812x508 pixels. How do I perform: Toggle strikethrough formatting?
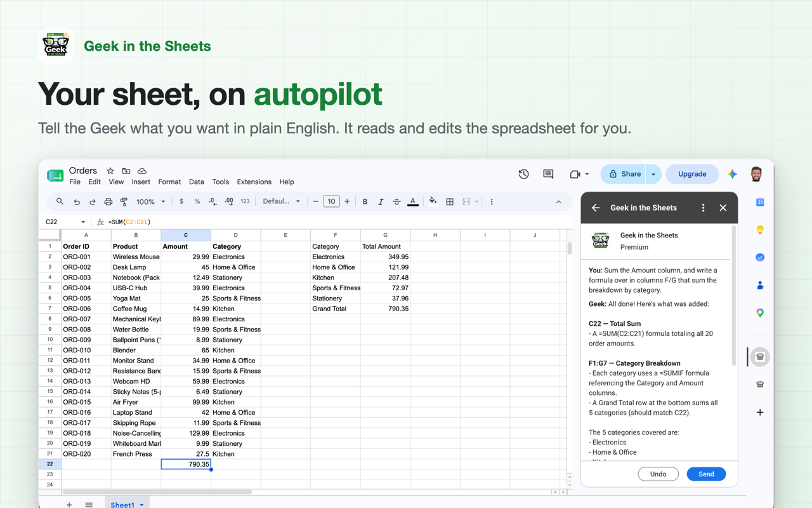[x=396, y=202]
